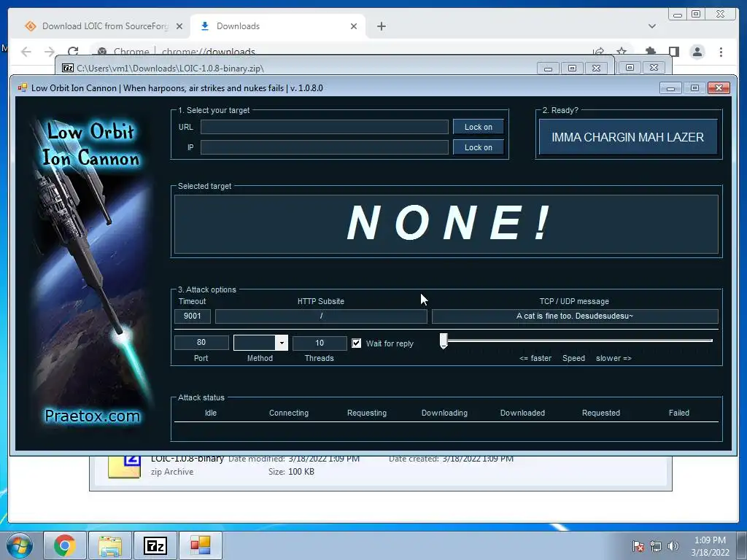Minimize the Low Orbit Ion Cannon window

(x=670, y=88)
